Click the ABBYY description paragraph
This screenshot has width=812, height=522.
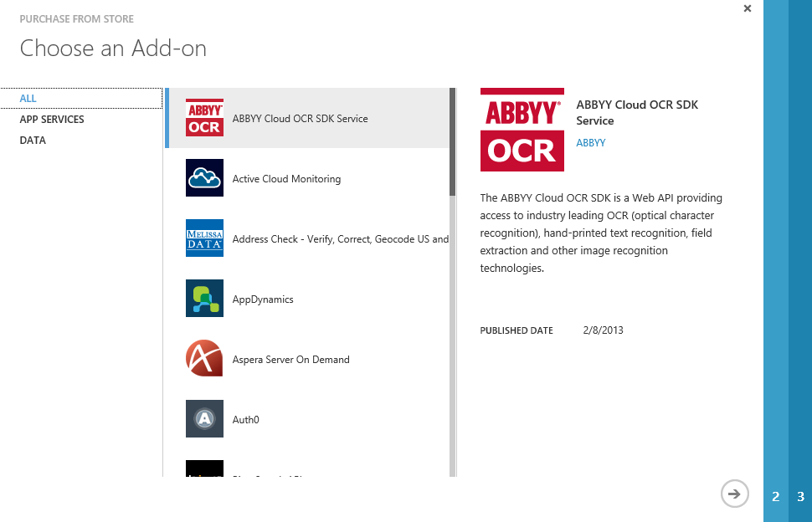(601, 233)
